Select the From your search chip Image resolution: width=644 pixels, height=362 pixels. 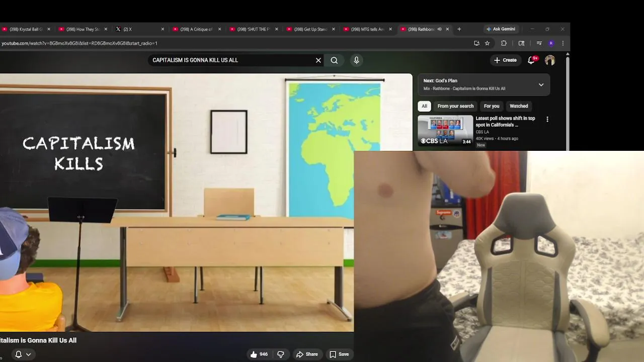pos(455,106)
